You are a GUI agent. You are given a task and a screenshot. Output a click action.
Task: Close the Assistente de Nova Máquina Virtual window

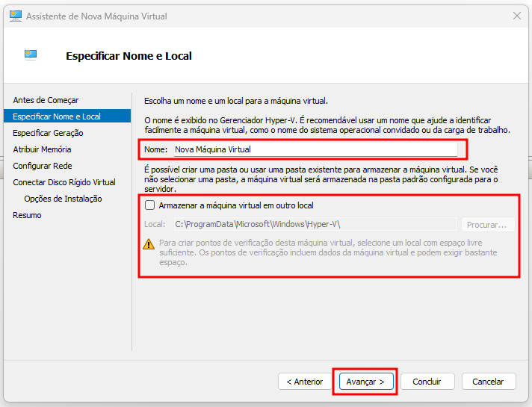[x=517, y=16]
